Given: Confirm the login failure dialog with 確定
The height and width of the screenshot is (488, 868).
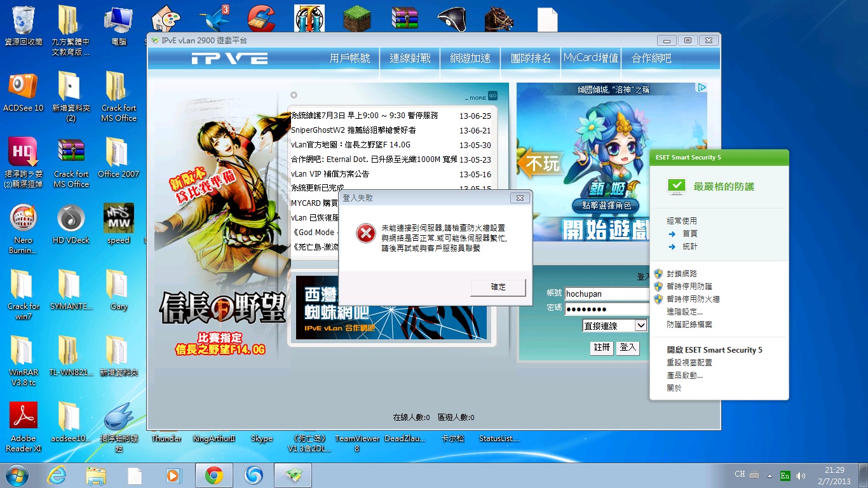Looking at the screenshot, I should (498, 287).
